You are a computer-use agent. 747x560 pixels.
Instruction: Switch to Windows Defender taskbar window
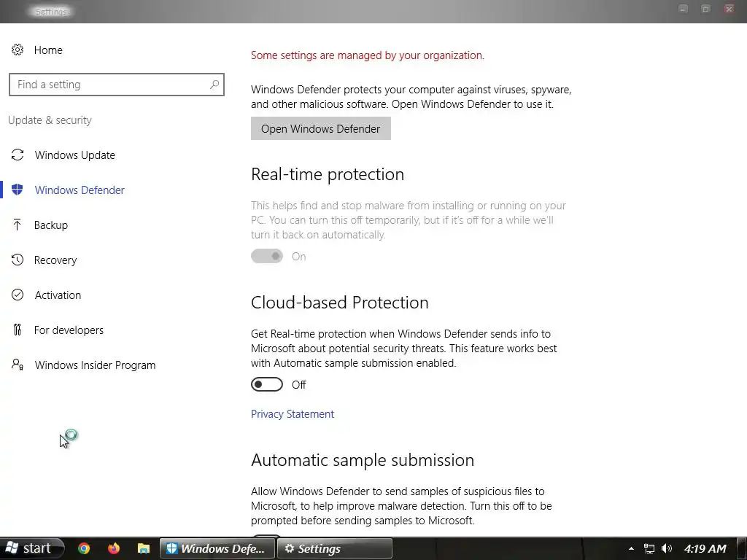click(217, 548)
